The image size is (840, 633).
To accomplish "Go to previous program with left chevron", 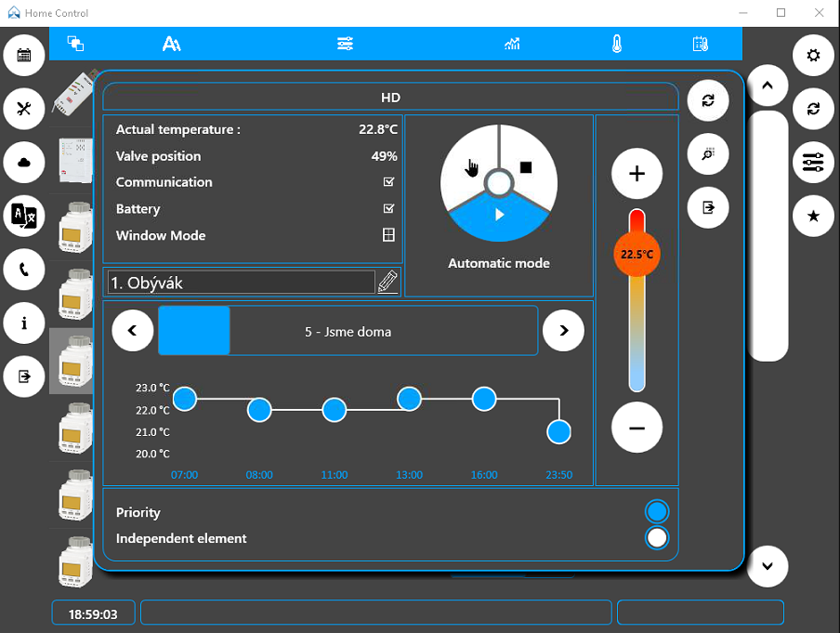I will coord(132,331).
